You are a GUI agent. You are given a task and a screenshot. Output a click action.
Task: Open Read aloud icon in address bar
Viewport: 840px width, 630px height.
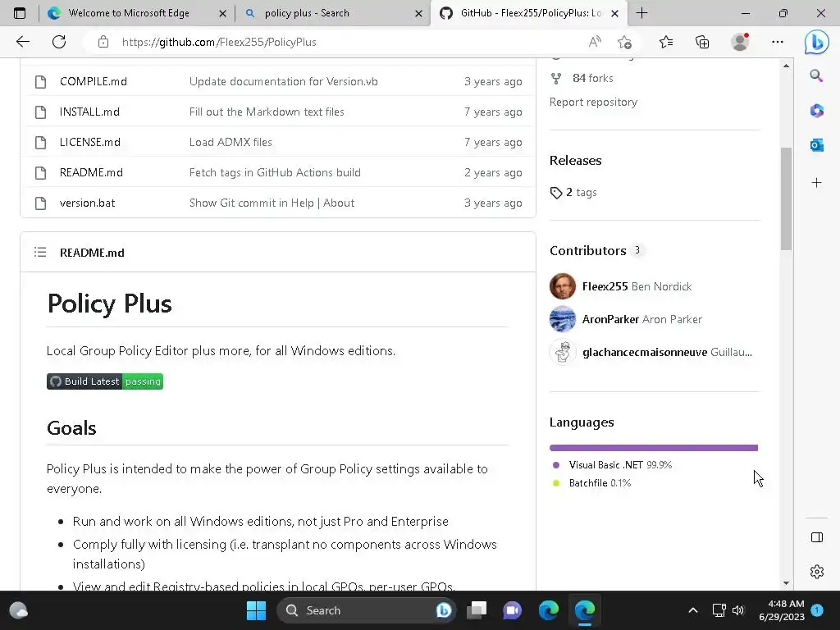click(x=595, y=42)
